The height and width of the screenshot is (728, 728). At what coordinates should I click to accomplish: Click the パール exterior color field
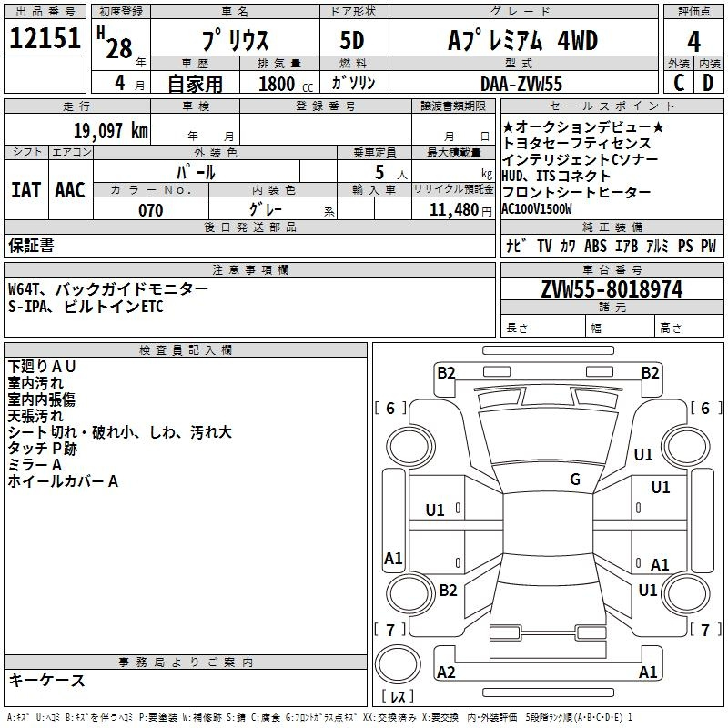tap(196, 172)
